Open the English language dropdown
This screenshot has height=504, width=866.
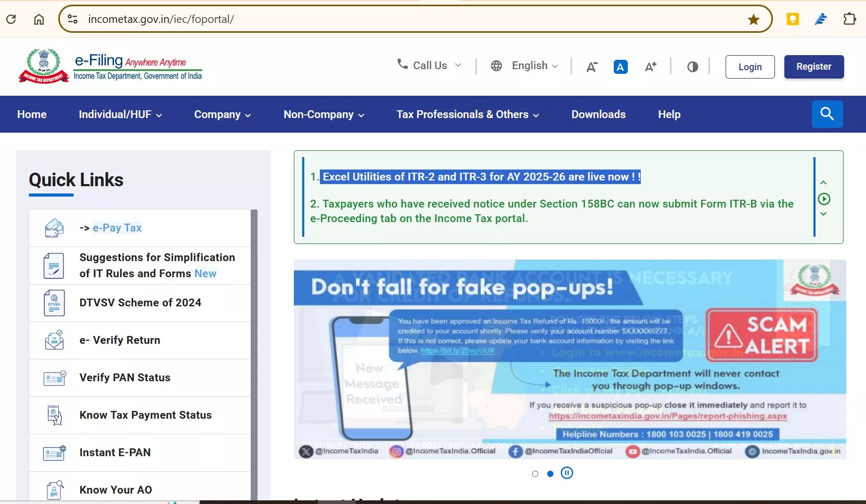tap(525, 66)
